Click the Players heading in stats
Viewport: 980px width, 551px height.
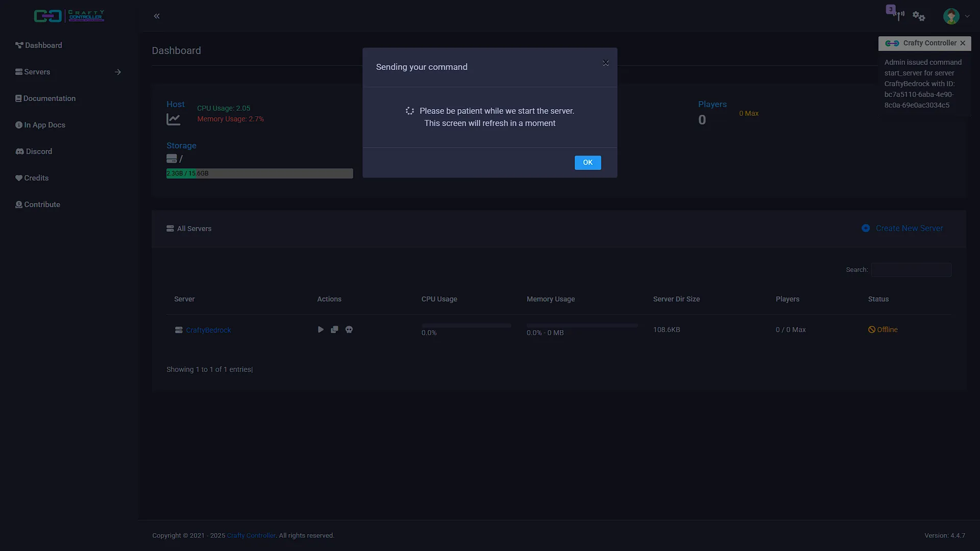712,104
